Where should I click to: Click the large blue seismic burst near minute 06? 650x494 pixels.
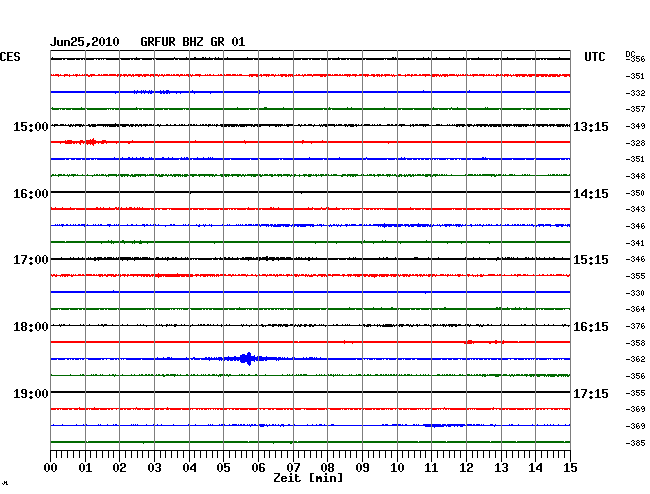(x=249, y=358)
